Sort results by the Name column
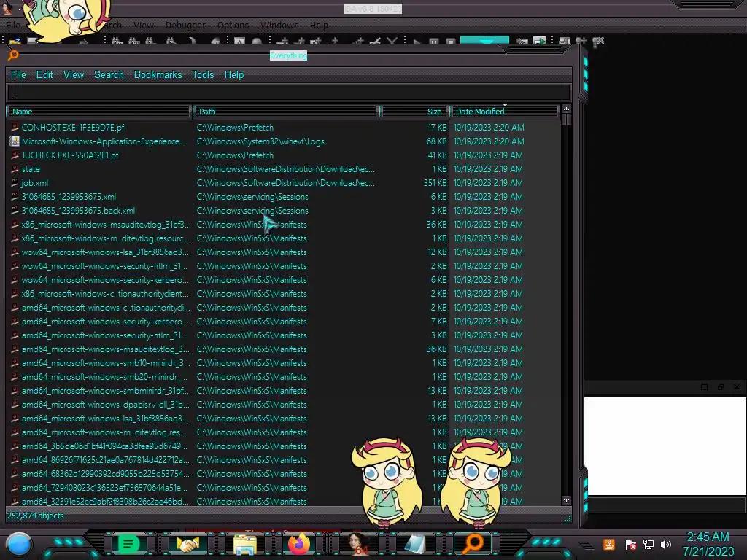The image size is (747, 560). [x=98, y=112]
